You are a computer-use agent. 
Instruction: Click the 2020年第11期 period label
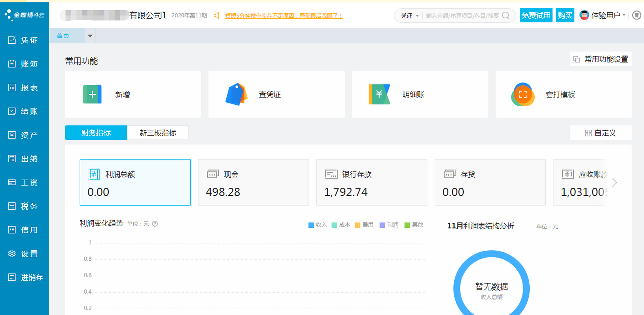189,16
